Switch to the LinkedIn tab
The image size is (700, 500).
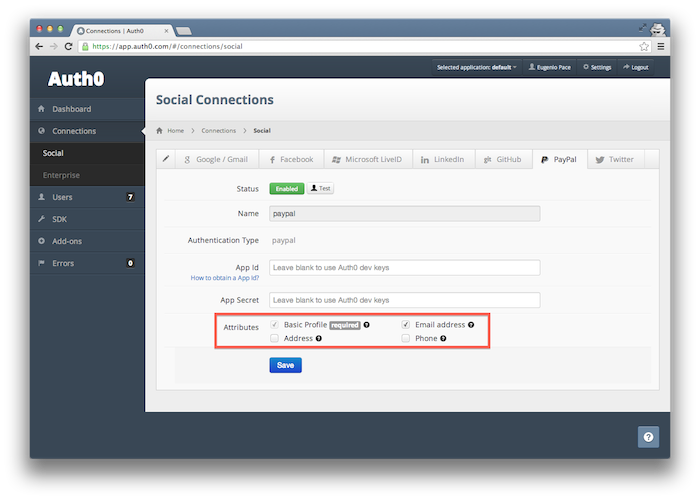coord(443,159)
